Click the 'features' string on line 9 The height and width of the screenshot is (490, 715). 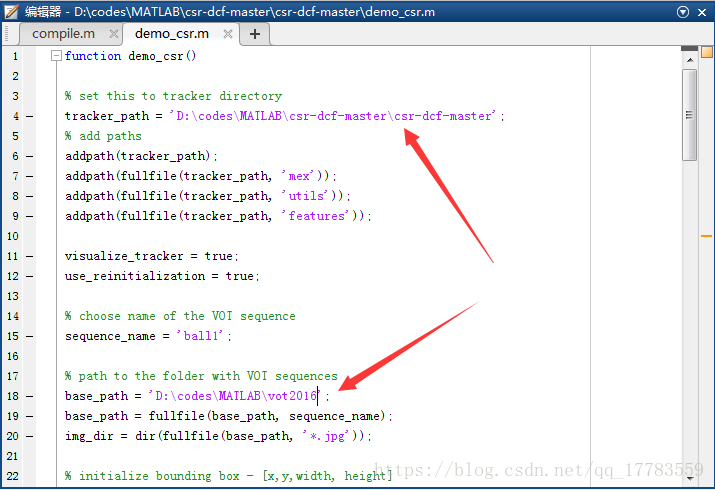coord(316,216)
